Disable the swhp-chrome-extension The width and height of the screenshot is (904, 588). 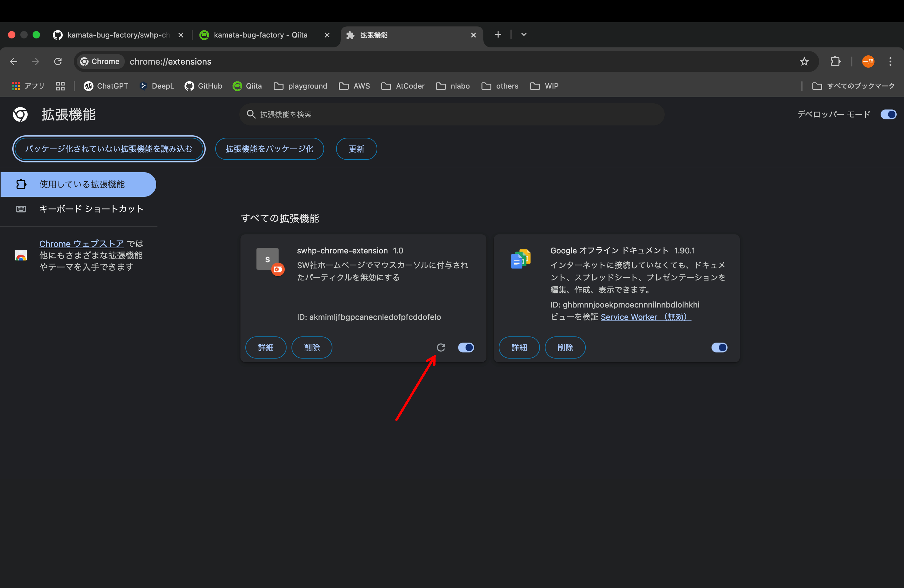[x=466, y=348]
